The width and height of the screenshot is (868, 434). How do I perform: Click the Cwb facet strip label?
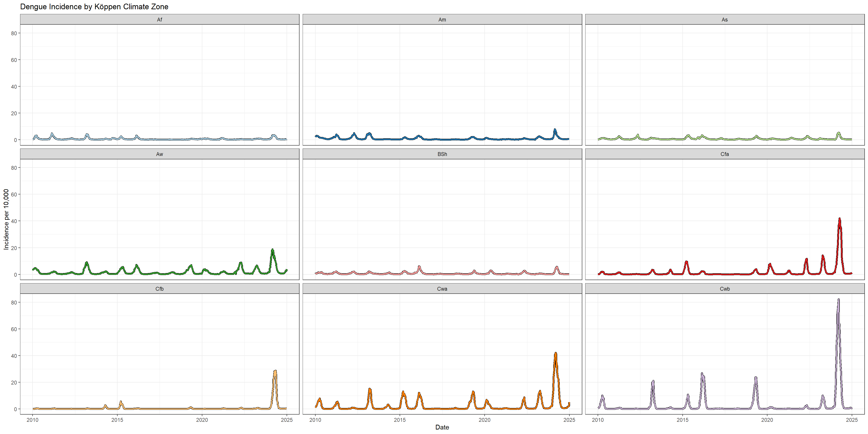[724, 289]
